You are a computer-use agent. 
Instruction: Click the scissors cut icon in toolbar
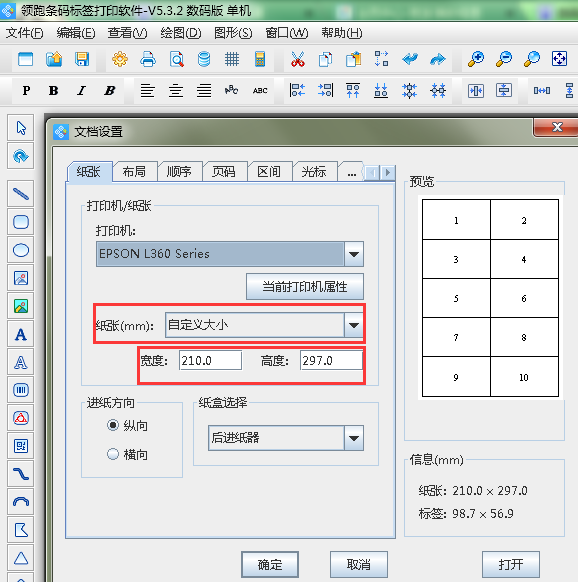(297, 59)
